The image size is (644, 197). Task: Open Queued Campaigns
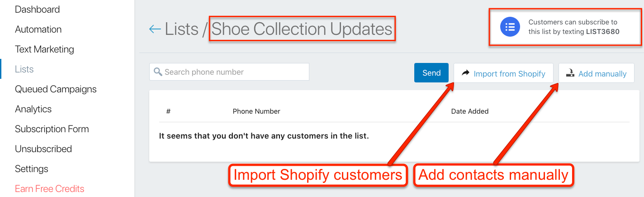coord(56,89)
